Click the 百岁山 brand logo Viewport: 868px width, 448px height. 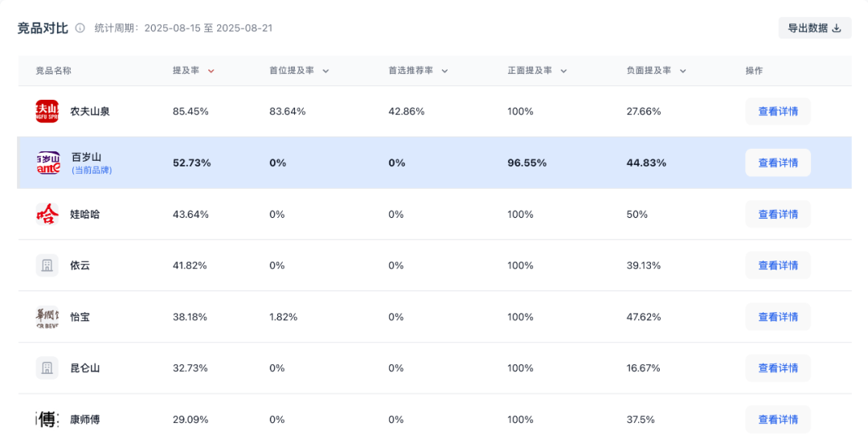pyautogui.click(x=48, y=162)
